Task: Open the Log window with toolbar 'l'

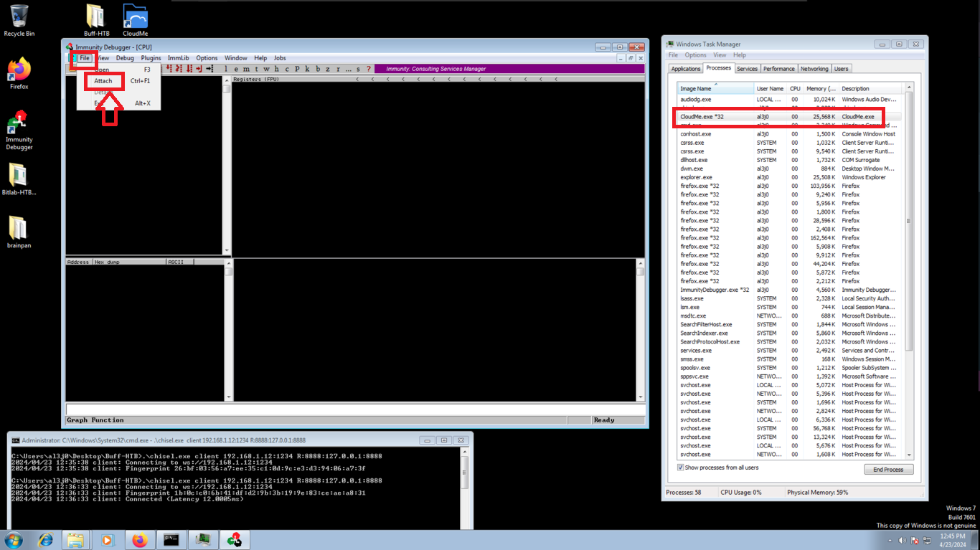Action: (226, 69)
